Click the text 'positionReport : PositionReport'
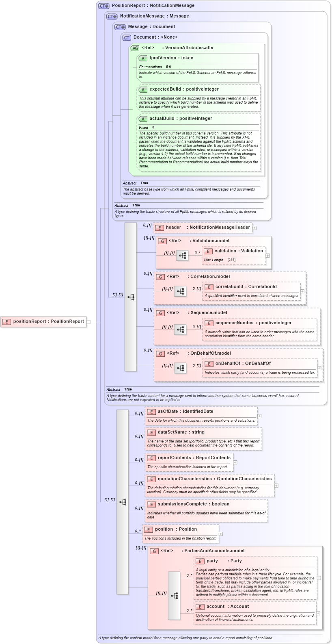Image resolution: width=332 pixels, height=644 pixels. [x=49, y=321]
